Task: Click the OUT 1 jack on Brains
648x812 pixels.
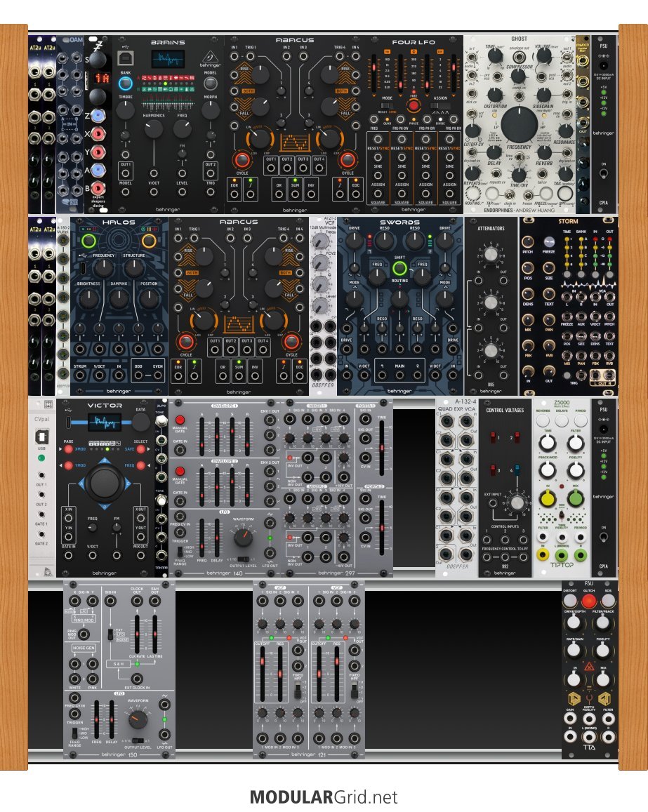Action: pyautogui.click(x=125, y=173)
